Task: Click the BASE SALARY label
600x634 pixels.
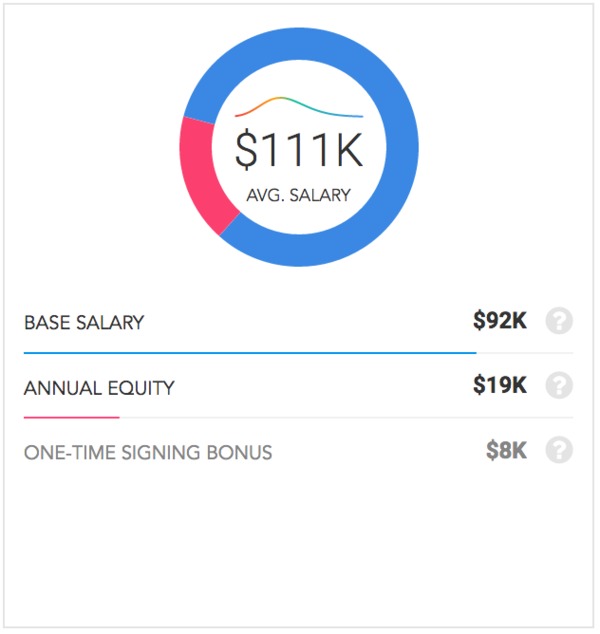Action: 85,324
